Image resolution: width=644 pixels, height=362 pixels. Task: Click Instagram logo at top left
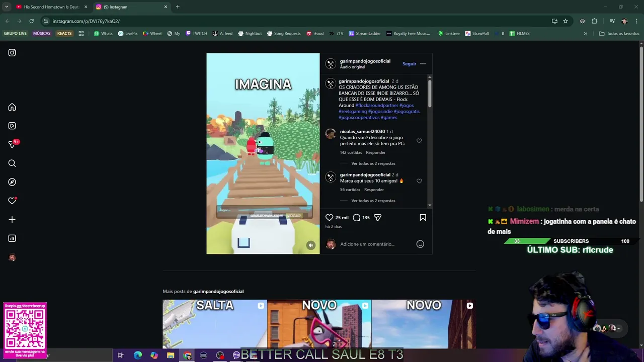(12, 53)
